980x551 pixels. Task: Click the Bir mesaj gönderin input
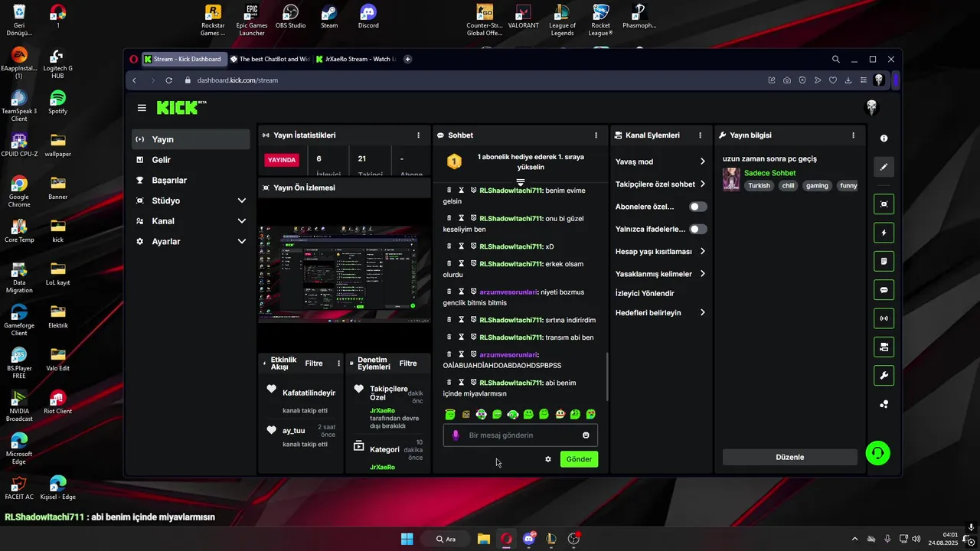pyautogui.click(x=521, y=435)
